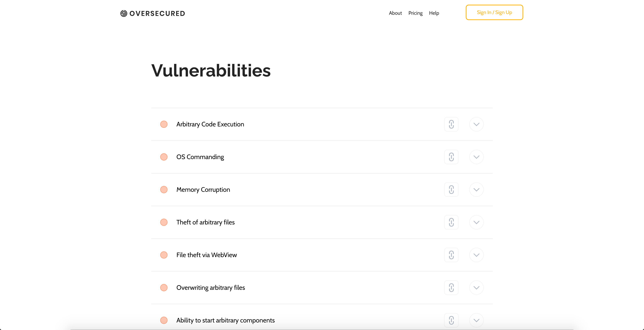Click the link icon beside Overwriting arbitrary files

click(451, 287)
